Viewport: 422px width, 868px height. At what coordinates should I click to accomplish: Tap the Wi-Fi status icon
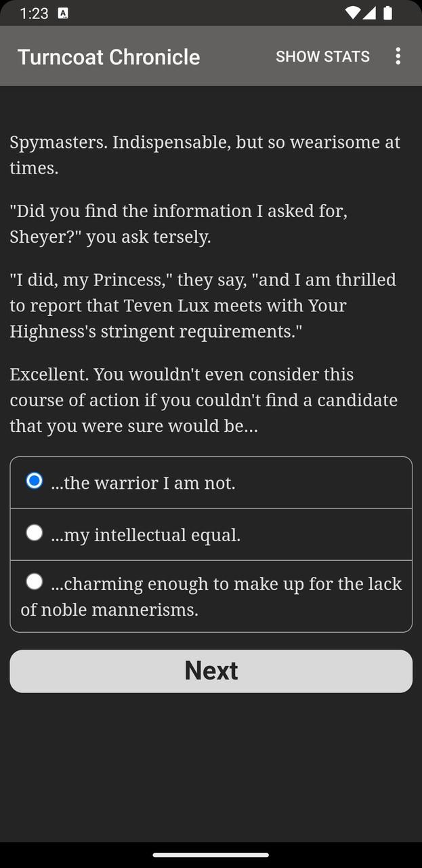[352, 13]
